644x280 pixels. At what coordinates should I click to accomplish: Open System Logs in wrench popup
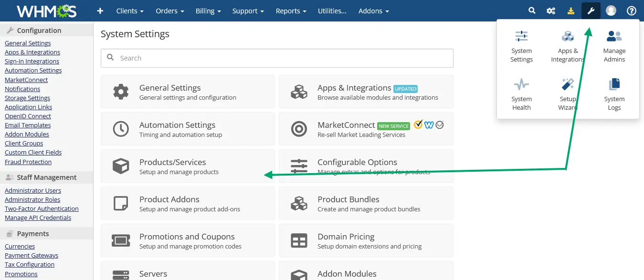(x=614, y=94)
